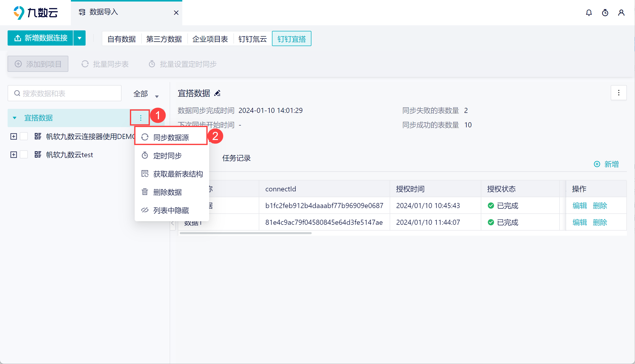635x364 pixels.
Task: Open the timer icon in header
Action: pos(605,13)
